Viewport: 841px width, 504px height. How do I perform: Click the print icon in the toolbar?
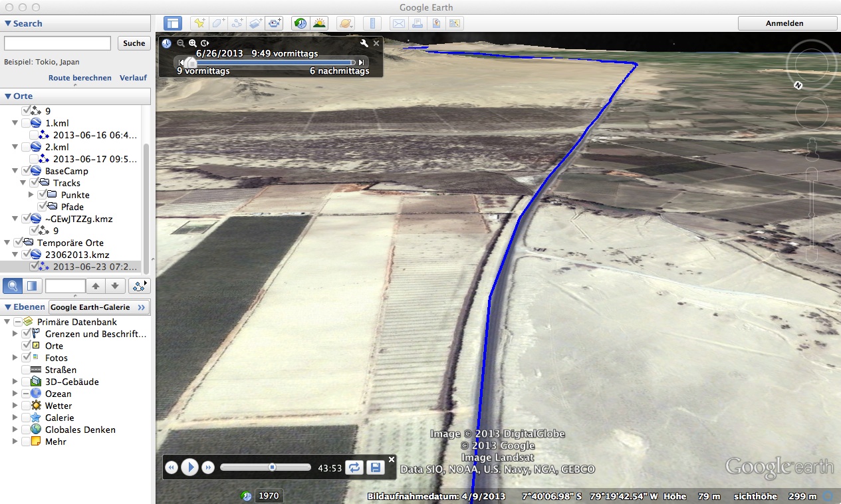point(417,23)
